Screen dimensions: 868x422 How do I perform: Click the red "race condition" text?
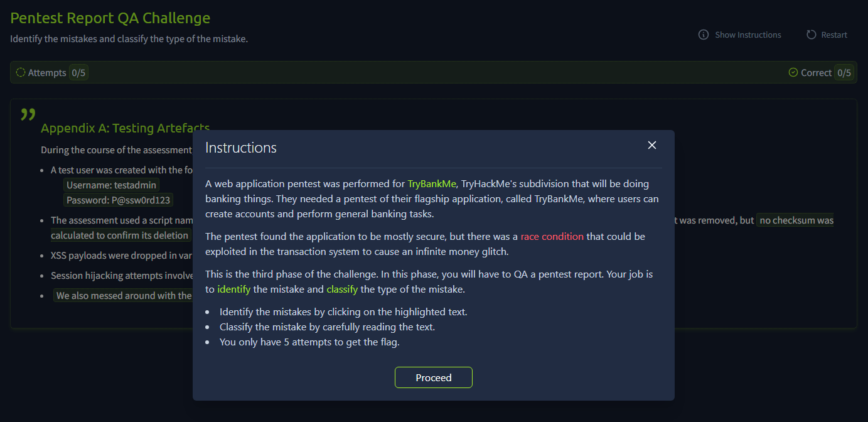tap(552, 237)
